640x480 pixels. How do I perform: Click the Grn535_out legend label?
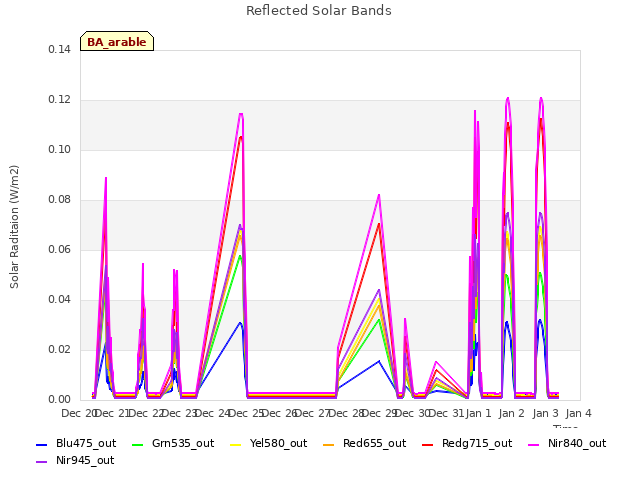[183, 443]
